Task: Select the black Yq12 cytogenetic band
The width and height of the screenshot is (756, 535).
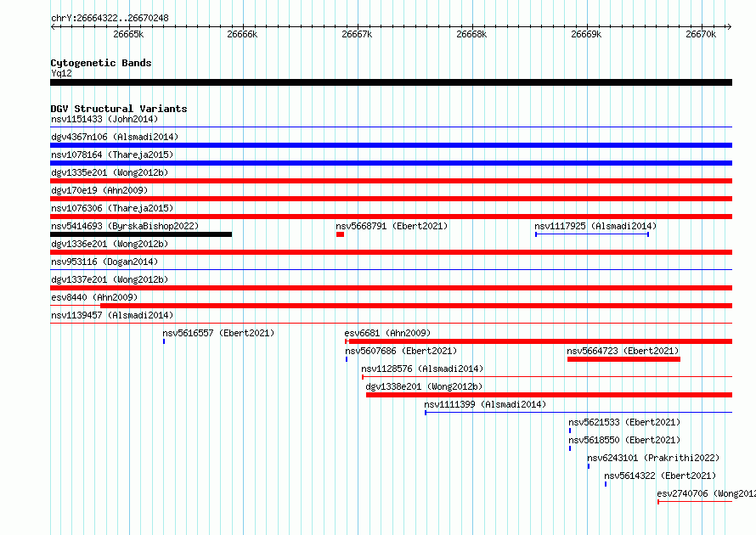Action: point(391,82)
